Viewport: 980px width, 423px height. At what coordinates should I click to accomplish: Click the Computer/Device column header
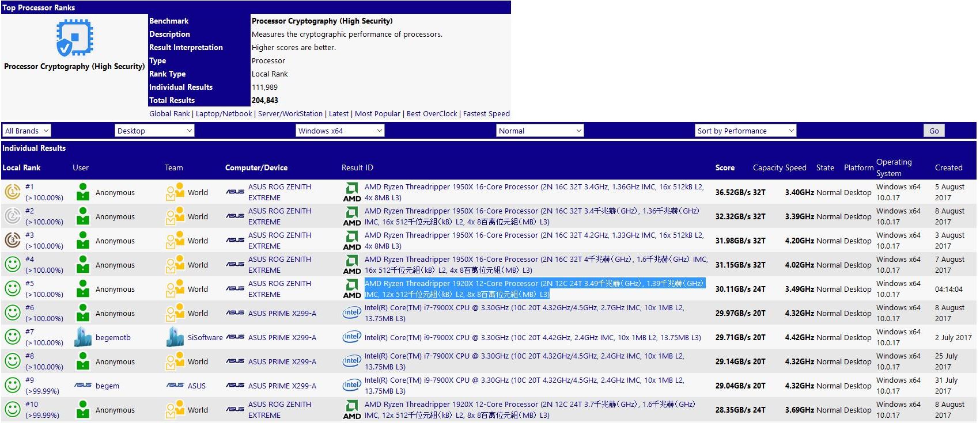[256, 167]
